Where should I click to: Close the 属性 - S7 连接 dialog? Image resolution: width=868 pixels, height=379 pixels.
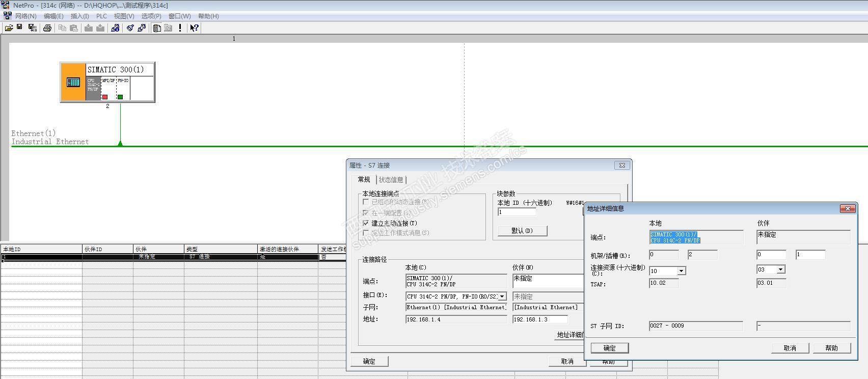pyautogui.click(x=622, y=165)
